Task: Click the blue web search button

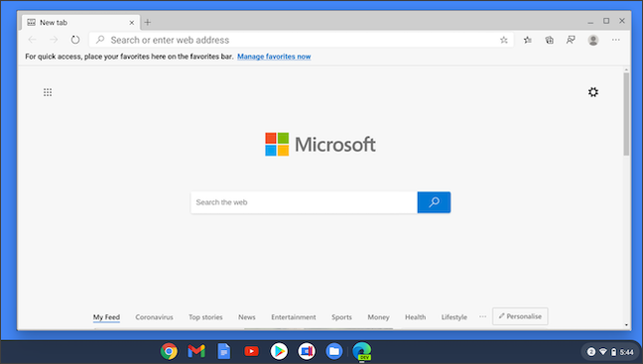Action: point(434,202)
